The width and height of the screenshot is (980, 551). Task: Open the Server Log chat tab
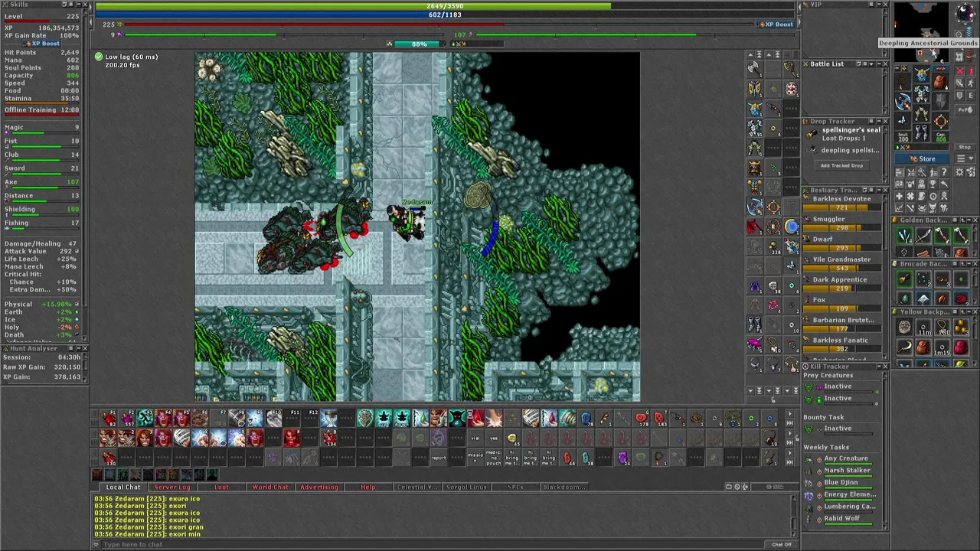(x=171, y=487)
